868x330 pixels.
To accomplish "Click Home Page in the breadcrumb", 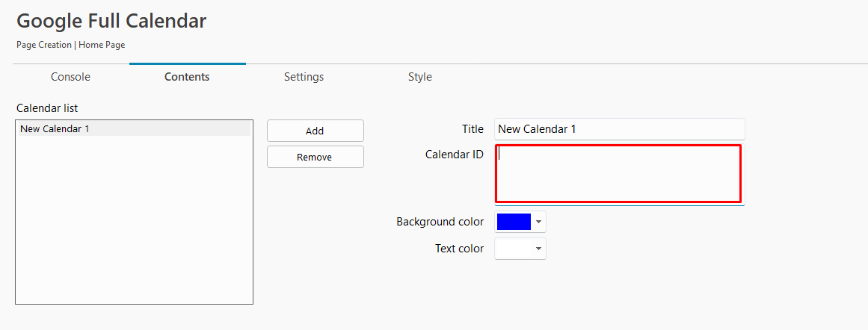I will click(x=101, y=45).
